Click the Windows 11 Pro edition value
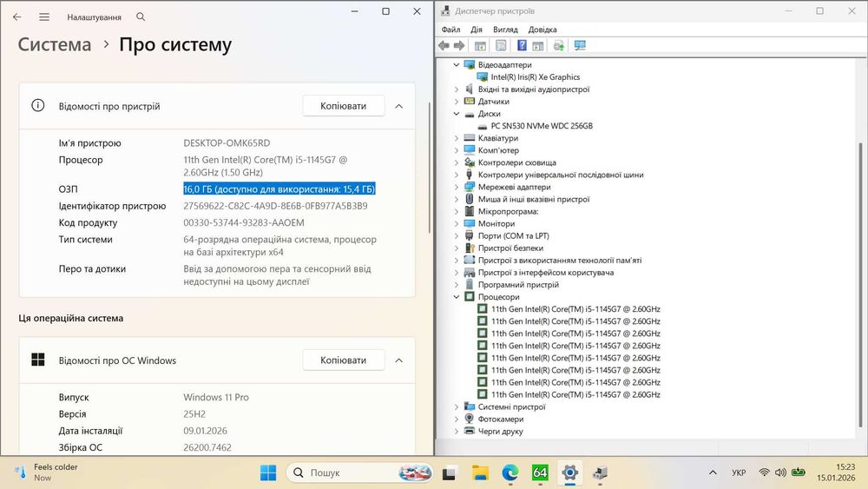Screen dimensions: 868x489 click(x=216, y=397)
